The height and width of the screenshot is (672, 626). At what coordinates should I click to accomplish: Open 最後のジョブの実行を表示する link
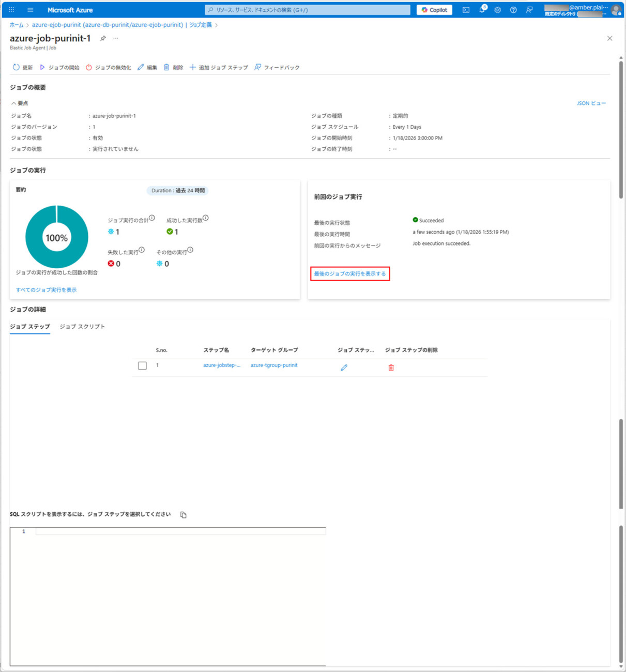point(350,273)
